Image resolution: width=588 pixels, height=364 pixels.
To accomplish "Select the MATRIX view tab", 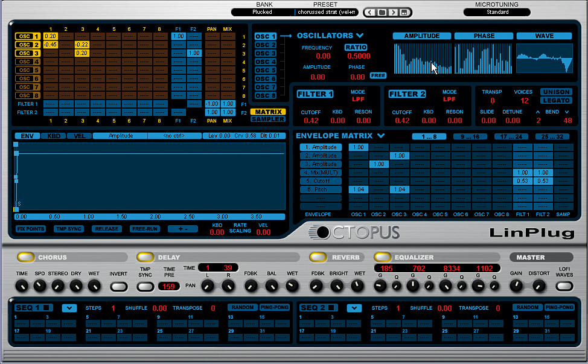I will (x=268, y=112).
